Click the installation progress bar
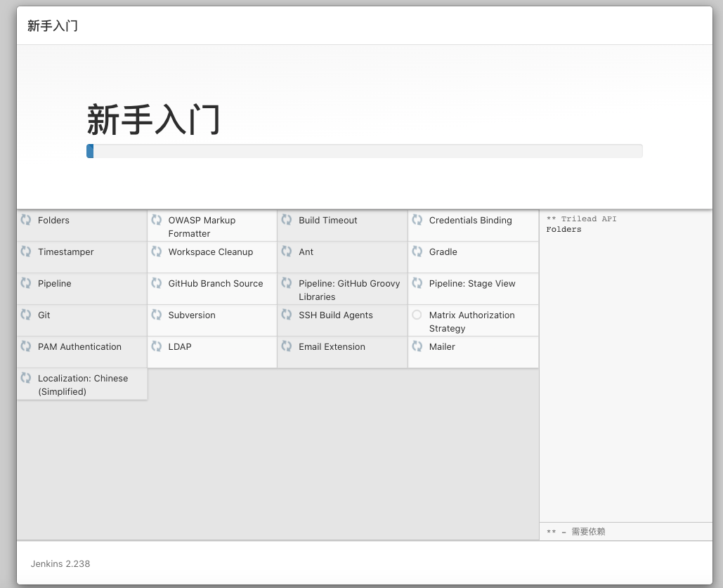The height and width of the screenshot is (588, 723). [x=364, y=151]
